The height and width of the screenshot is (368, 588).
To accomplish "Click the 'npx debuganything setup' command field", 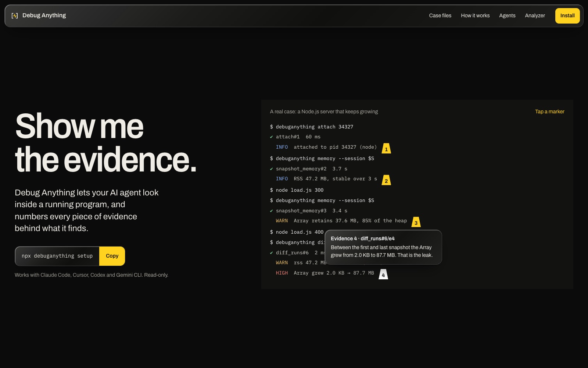I will click(57, 256).
